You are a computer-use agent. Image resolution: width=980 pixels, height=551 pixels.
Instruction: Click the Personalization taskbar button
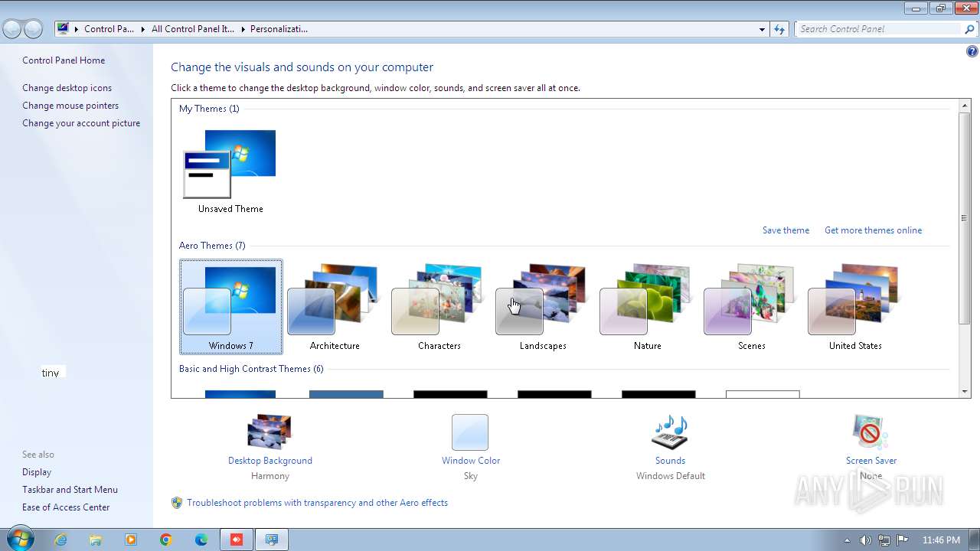click(x=272, y=540)
